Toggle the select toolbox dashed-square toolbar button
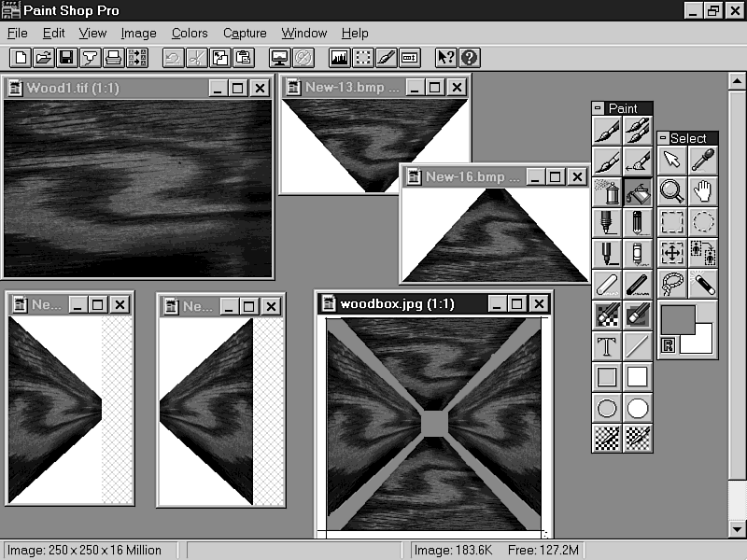747x560 pixels. (x=363, y=58)
